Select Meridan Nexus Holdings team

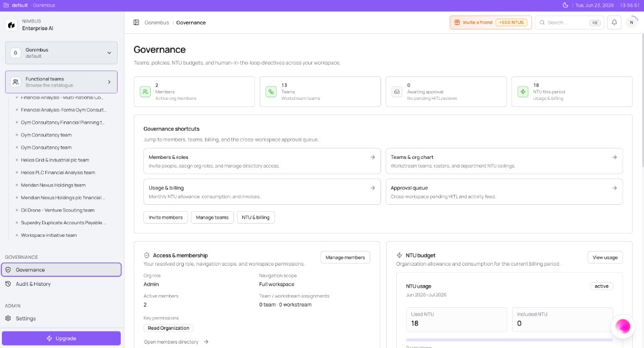pos(53,185)
